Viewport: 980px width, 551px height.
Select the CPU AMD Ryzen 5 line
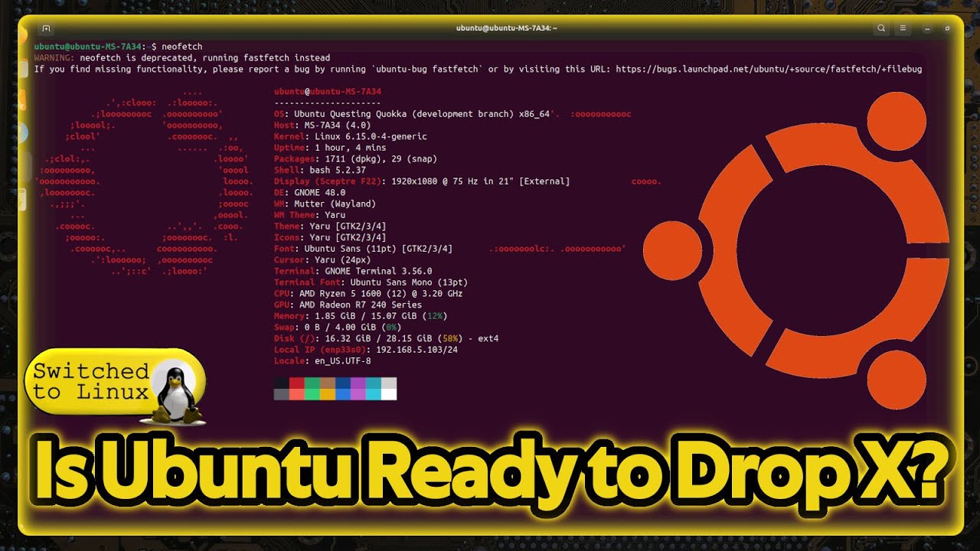coord(367,293)
